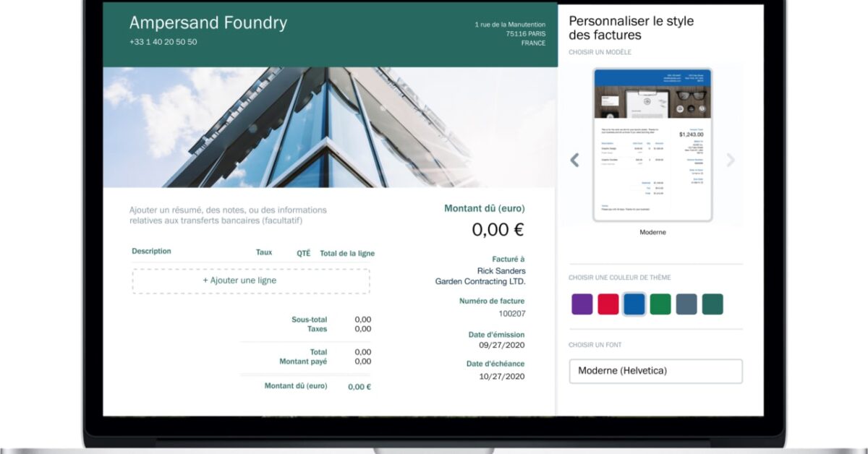Click the 1 rue de la Manutention address
The image size is (868, 454).
pyautogui.click(x=510, y=25)
